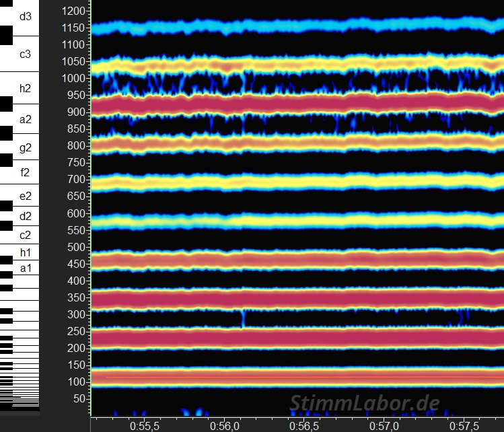The height and width of the screenshot is (432, 504).
Task: Select the strong red harmonic band near 920 Hz
Action: (x=296, y=105)
